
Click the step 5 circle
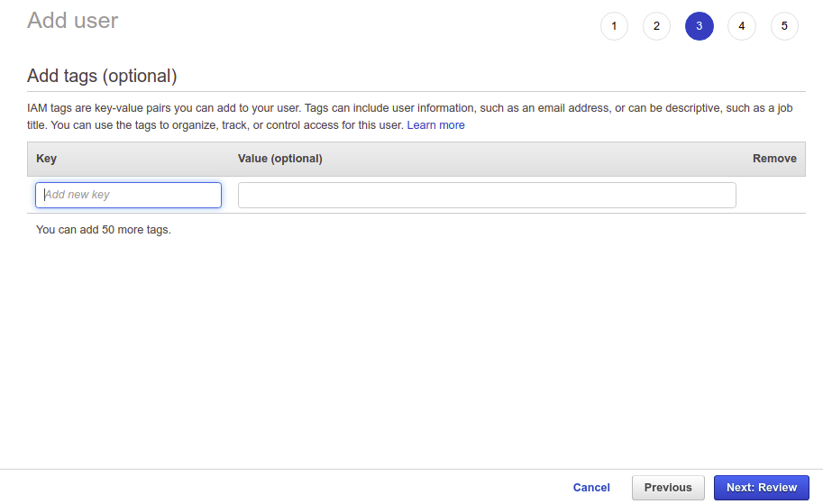coord(784,26)
